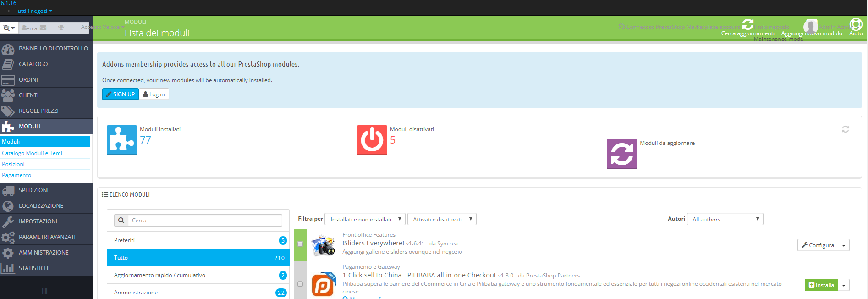
Task: Select the Preferiti category with 5 modules
Action: (198, 240)
